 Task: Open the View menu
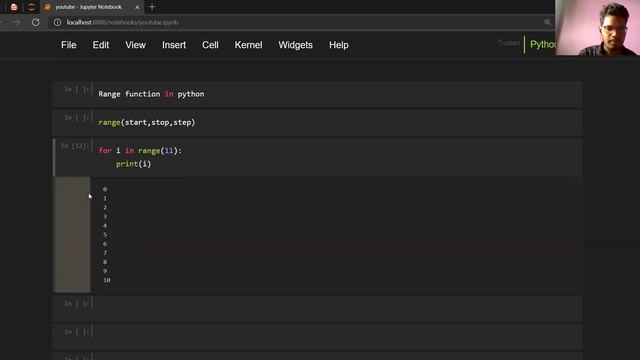[x=135, y=45]
